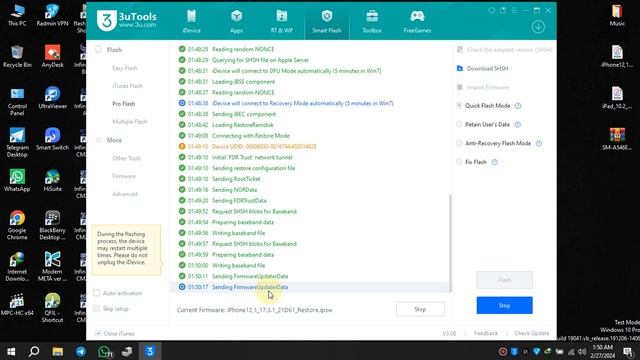Viewport: 640px width, 360px height.
Task: Show help for Fix Flash
Action: pyautogui.click(x=495, y=162)
